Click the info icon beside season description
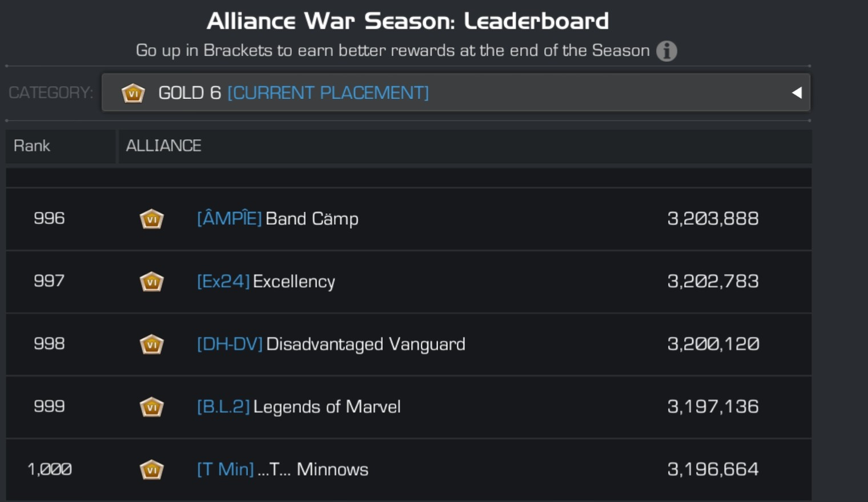The image size is (868, 502). pos(666,51)
